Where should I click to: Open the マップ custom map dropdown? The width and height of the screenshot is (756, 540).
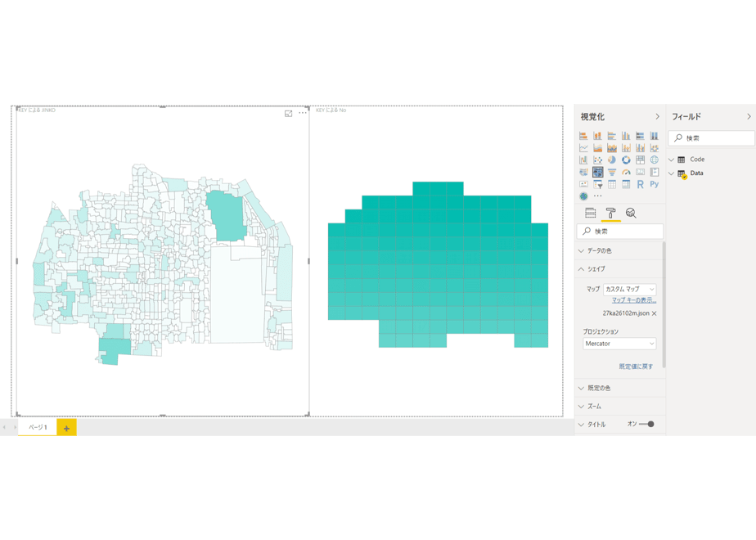630,290
